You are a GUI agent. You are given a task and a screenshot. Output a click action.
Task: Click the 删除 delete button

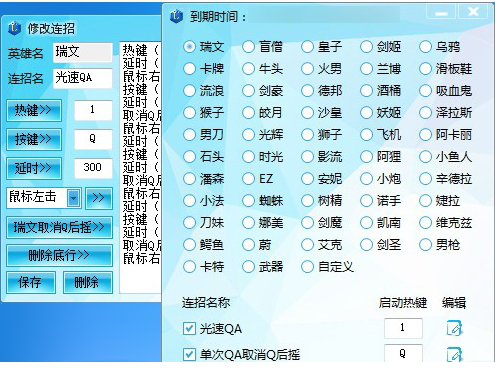[88, 282]
